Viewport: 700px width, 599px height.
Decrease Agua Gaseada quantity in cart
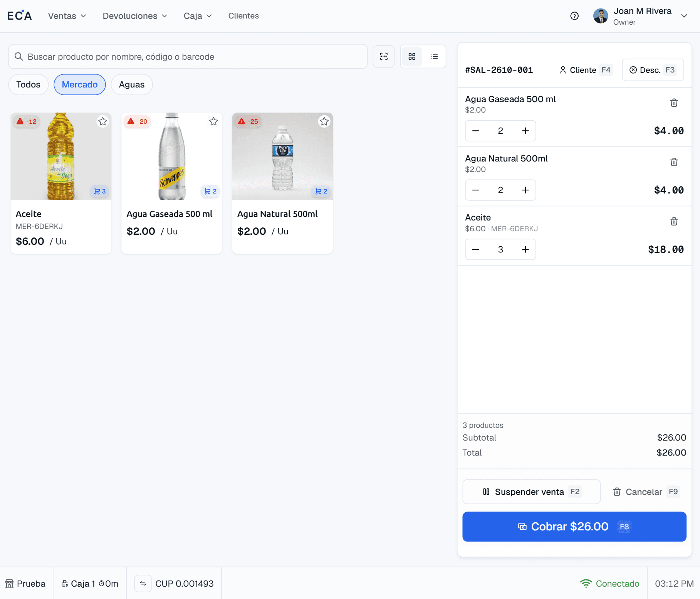coord(476,131)
